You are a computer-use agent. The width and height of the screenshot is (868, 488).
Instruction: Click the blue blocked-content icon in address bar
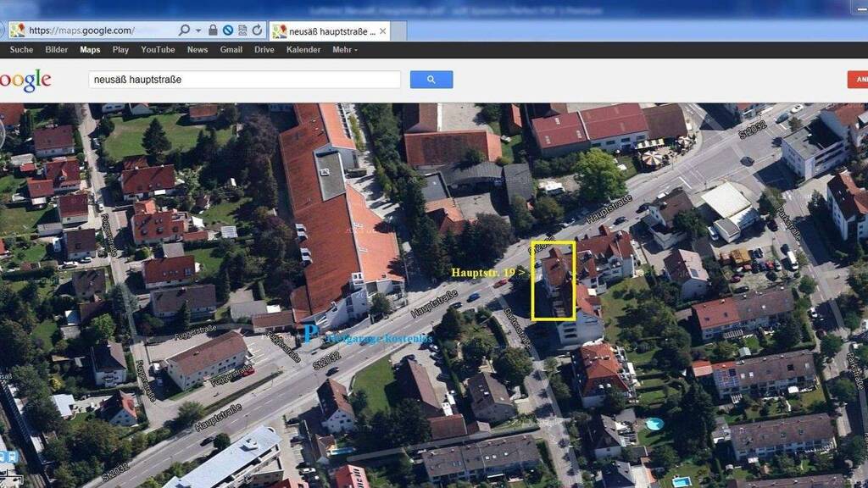(x=227, y=30)
